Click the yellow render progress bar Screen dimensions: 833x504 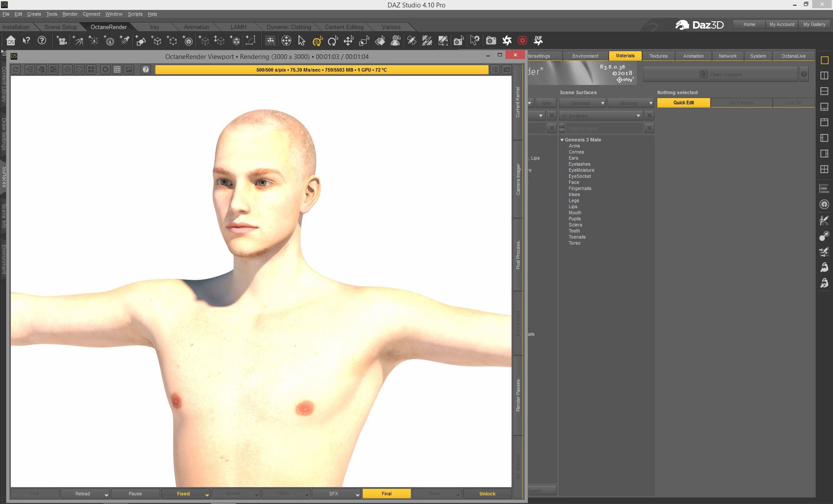321,70
